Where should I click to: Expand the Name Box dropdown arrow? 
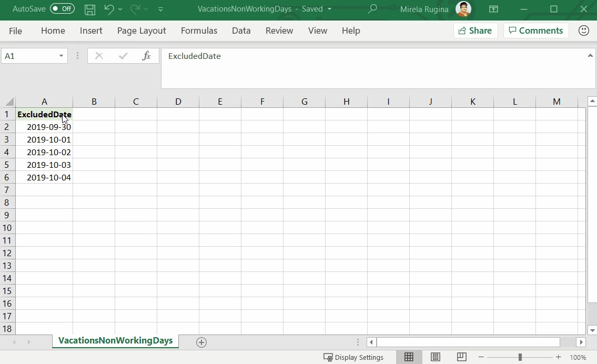point(61,56)
